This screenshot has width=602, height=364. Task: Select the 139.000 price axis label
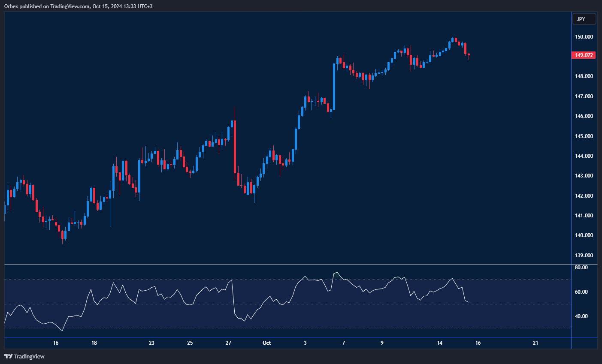[584, 256]
